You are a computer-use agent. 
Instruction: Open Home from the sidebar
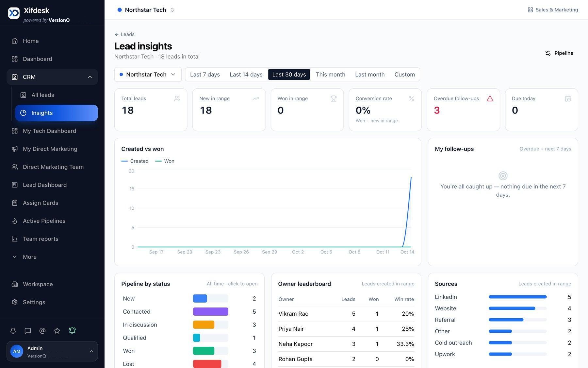click(52, 41)
